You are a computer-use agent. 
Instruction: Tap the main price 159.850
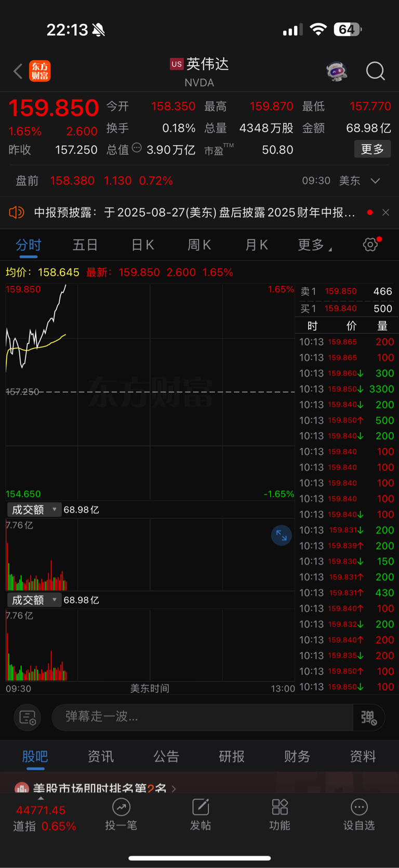[x=54, y=108]
